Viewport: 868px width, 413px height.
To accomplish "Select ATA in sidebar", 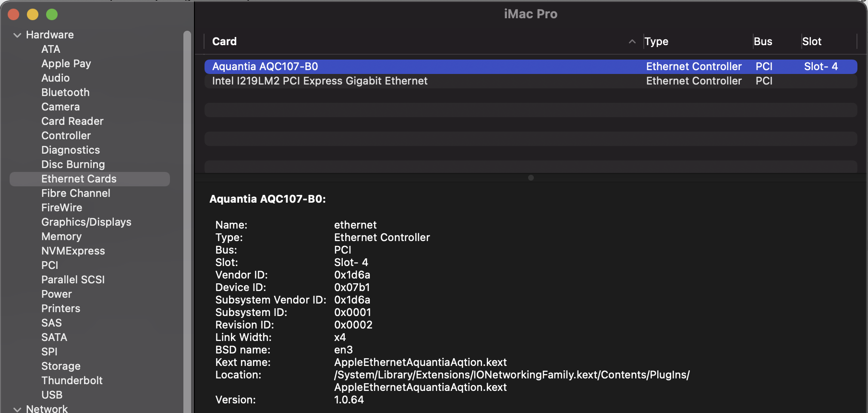I will point(50,49).
